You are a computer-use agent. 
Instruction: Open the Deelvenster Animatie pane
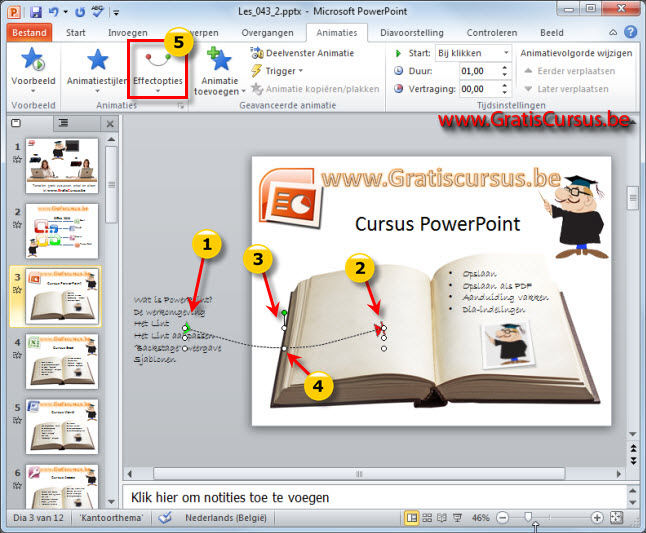pos(302,53)
